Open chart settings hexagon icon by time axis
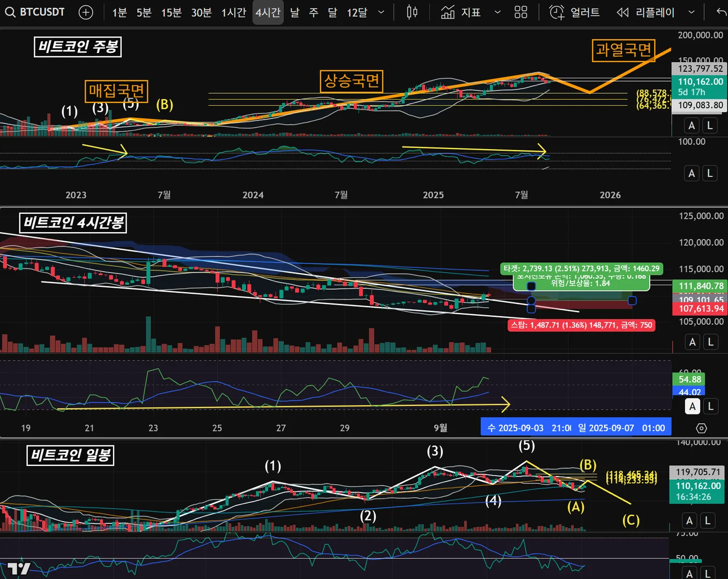 pyautogui.click(x=701, y=428)
